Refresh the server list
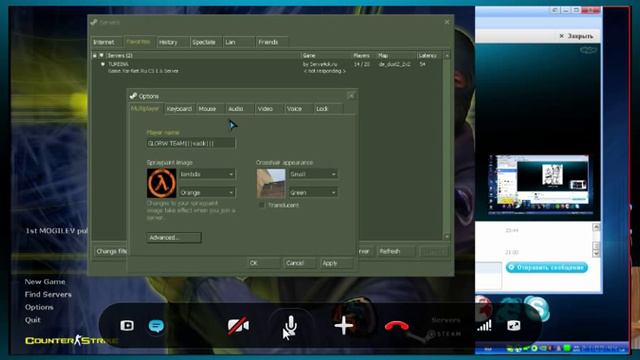The height and width of the screenshot is (360, 640). [x=395, y=251]
